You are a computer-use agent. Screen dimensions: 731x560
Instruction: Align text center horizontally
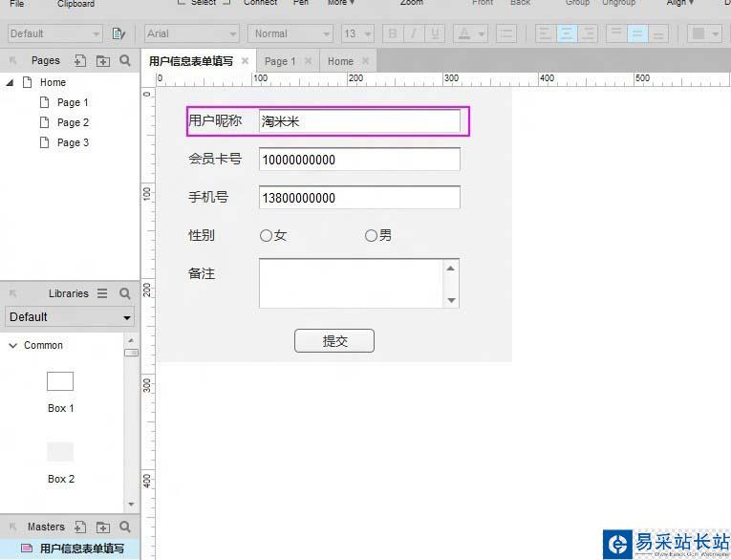click(x=567, y=33)
